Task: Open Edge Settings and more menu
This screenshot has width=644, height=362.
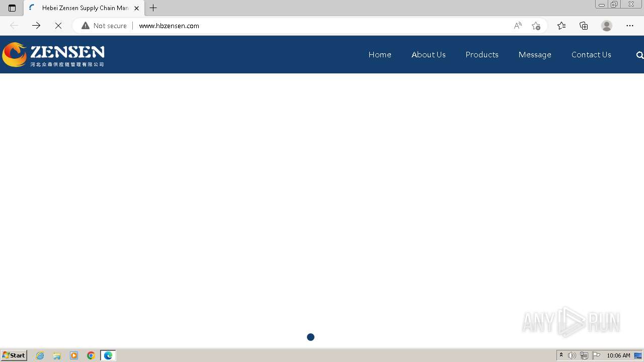Action: [x=630, y=26]
